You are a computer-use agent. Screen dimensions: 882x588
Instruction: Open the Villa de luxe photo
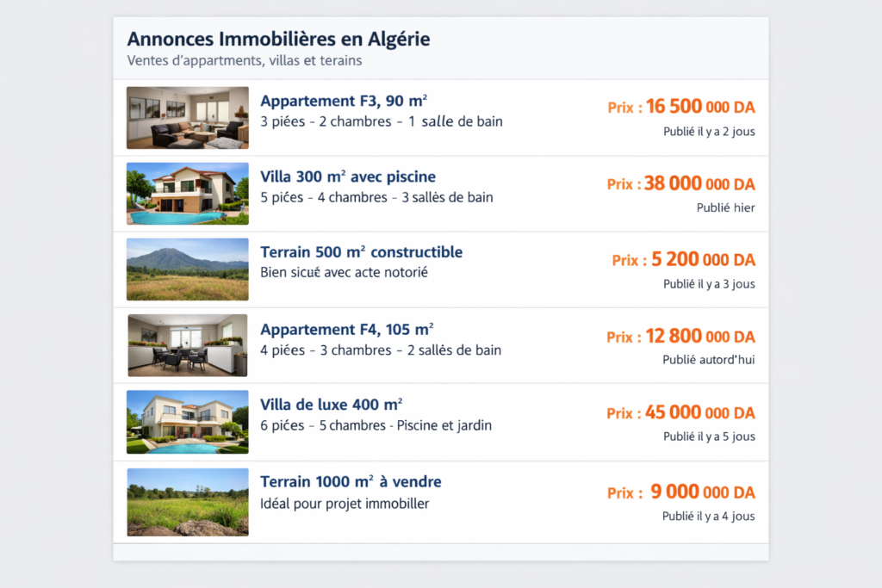point(187,422)
